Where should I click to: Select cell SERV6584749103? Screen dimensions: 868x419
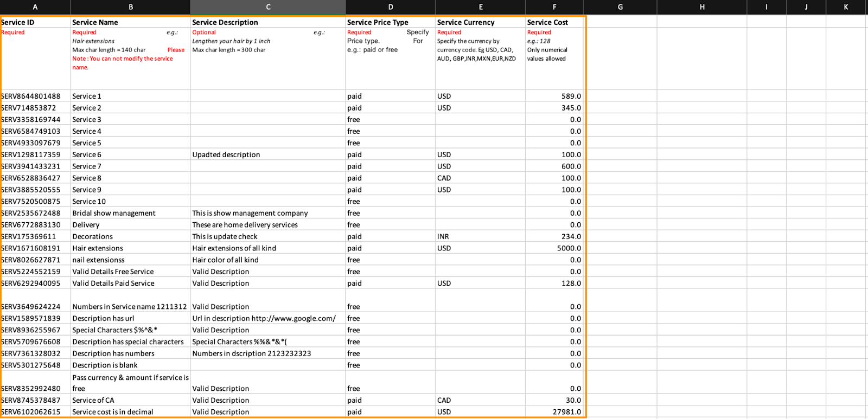(35, 131)
